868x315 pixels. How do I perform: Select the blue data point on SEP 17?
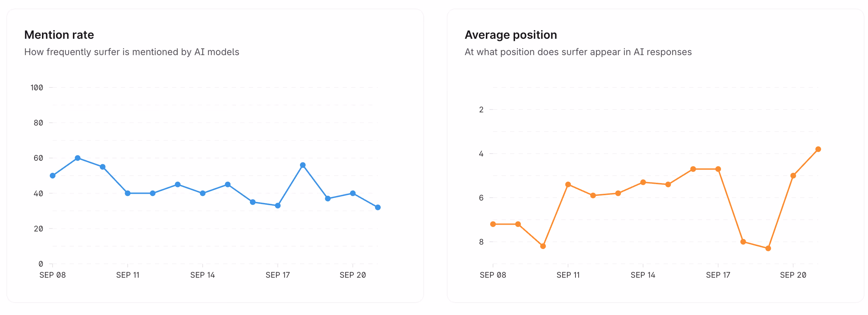278,205
